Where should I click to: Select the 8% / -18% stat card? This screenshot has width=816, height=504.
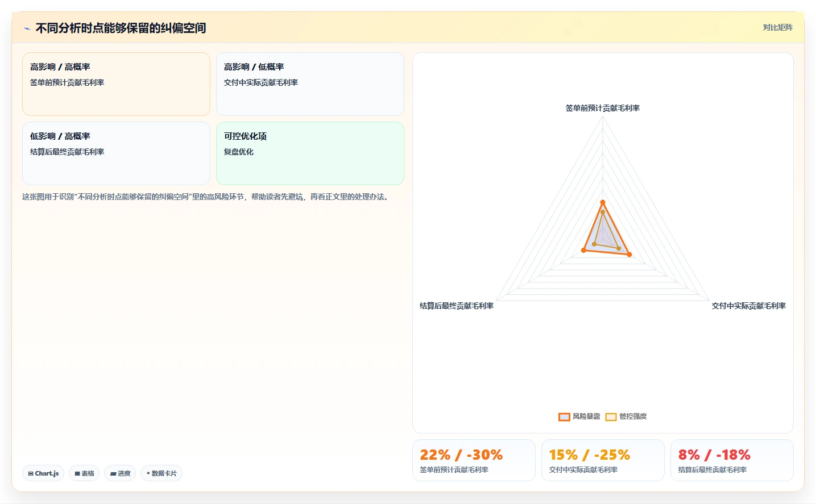pyautogui.click(x=732, y=460)
